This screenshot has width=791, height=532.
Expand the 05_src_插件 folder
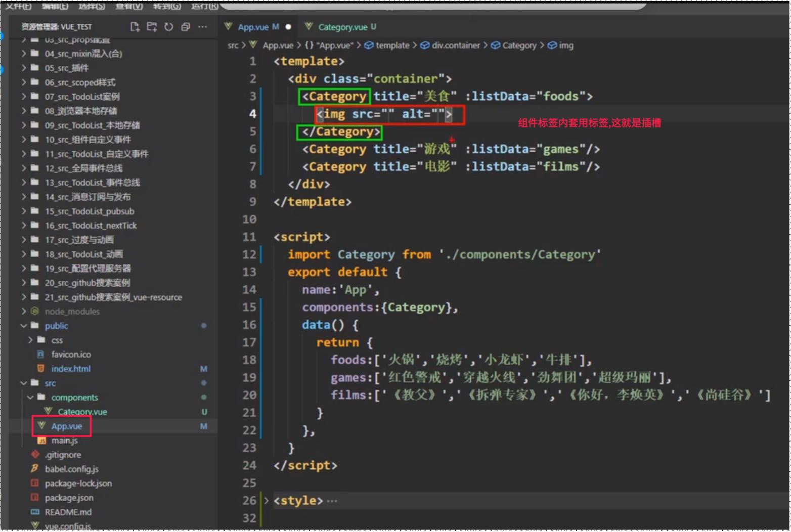pyautogui.click(x=24, y=68)
